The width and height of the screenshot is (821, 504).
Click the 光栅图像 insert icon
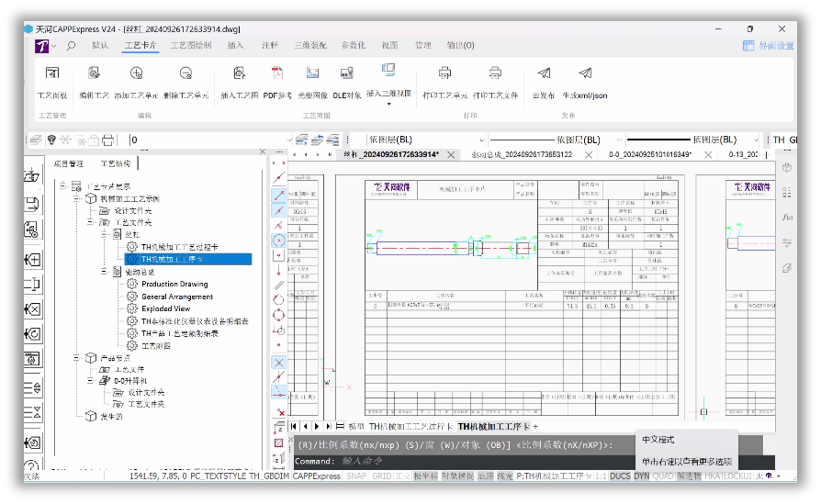[312, 73]
